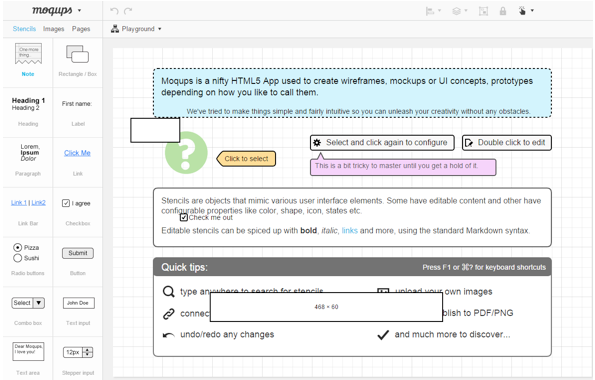Open the moqups logo dropdown menu
This screenshot has height=380, width=595.
point(56,10)
